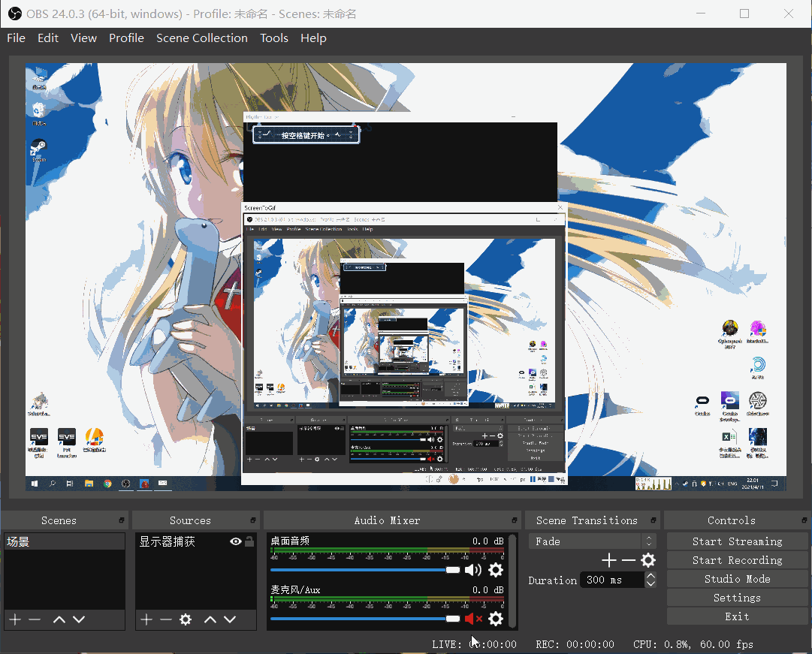Click the Exit button
The width and height of the screenshot is (812, 654).
(x=737, y=616)
